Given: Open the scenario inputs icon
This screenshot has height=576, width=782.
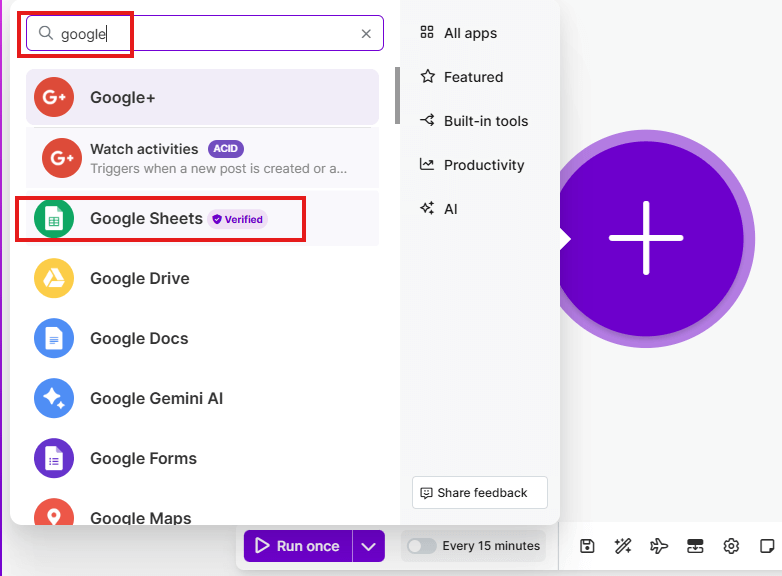Looking at the screenshot, I should [695, 546].
